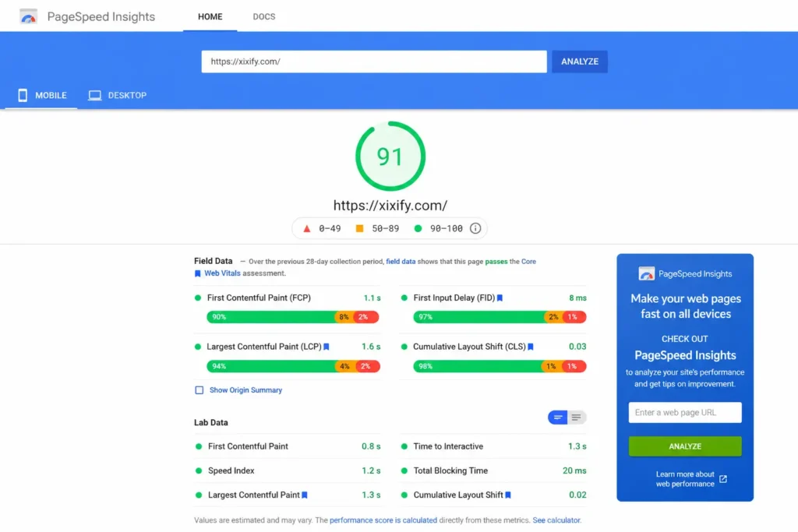Click the green dot beside Cumulative Layout Shift (CLS)
The image size is (798, 532).
pos(404,347)
